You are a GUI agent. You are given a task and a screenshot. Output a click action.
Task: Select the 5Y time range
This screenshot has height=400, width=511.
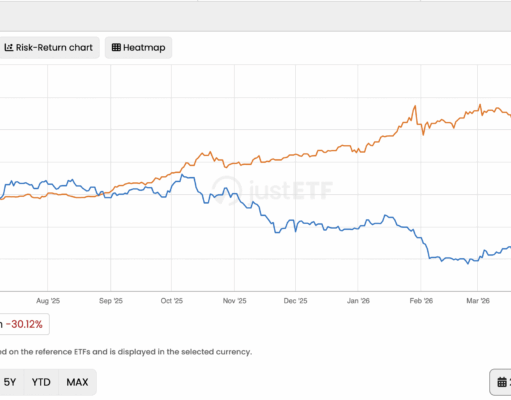[10, 382]
